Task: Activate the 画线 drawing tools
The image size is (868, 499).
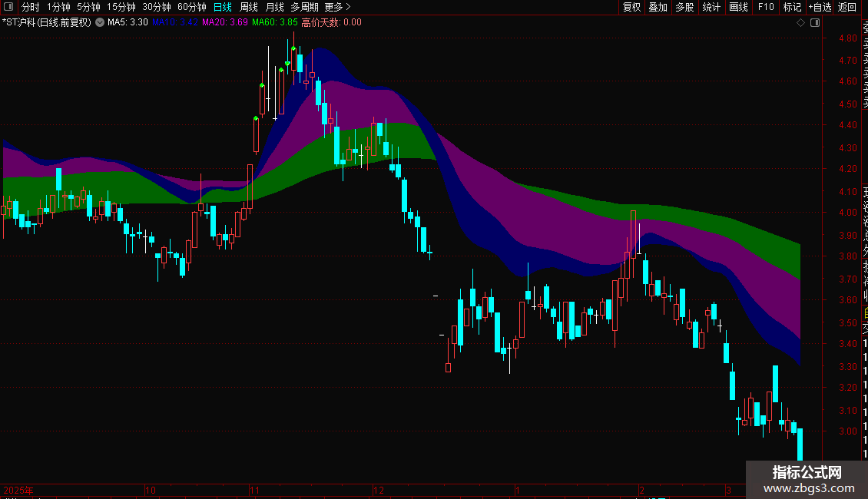Action: [738, 7]
